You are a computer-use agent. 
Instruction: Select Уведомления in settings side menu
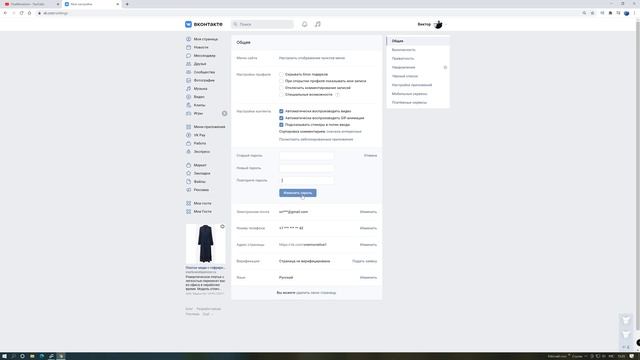(418, 67)
